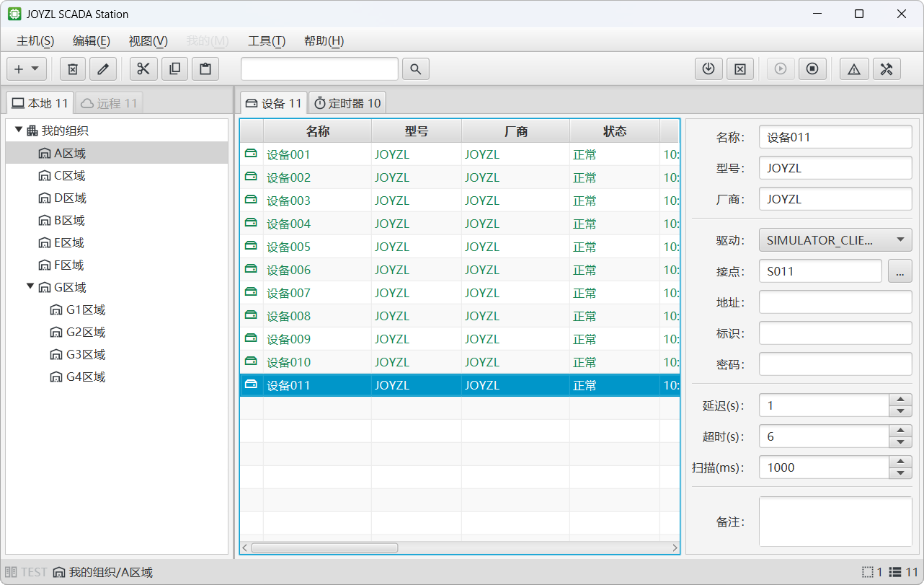This screenshot has width=924, height=585.
Task: Click the toolbar search input field
Action: (319, 69)
